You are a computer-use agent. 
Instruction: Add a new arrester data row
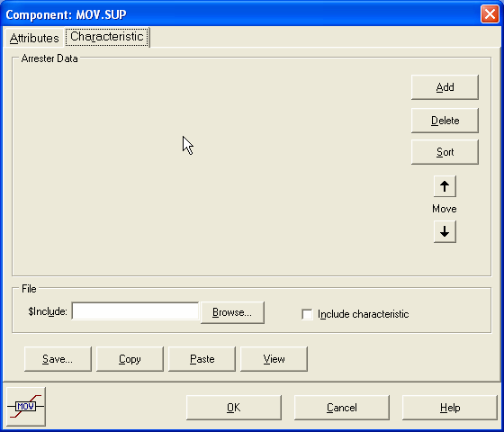click(x=445, y=87)
